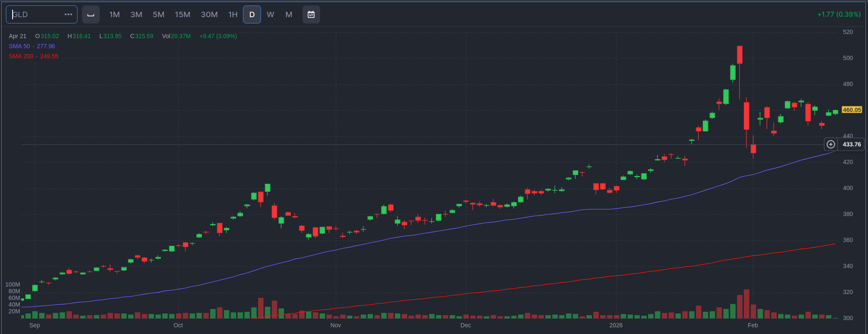868x334 pixels.
Task: Select the 30M interval button
Action: (x=209, y=15)
